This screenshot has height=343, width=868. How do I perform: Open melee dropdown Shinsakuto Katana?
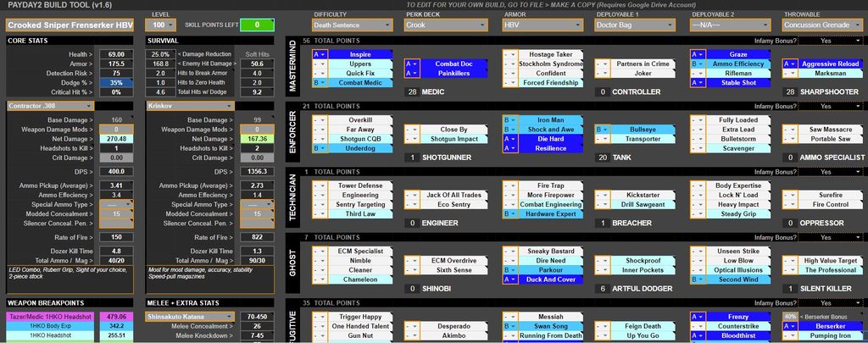pos(191,317)
